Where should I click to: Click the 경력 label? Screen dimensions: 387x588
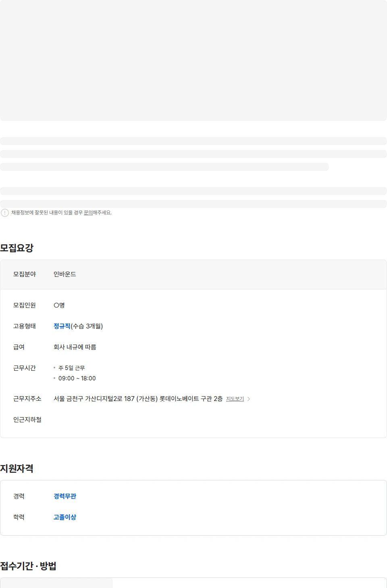tap(19, 496)
